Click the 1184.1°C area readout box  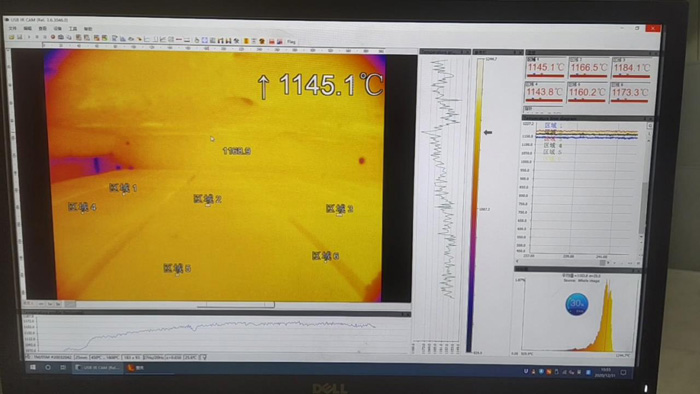631,68
